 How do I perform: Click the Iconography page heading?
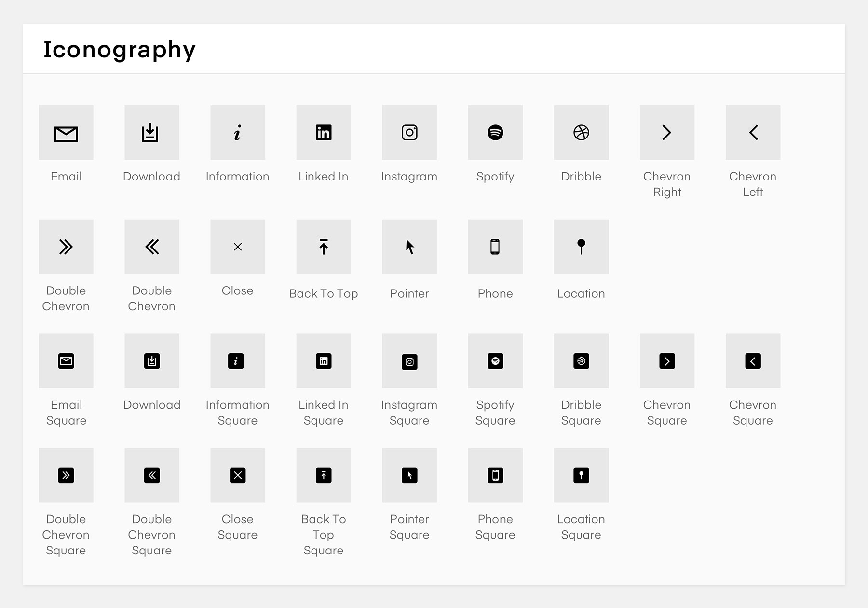tap(118, 48)
